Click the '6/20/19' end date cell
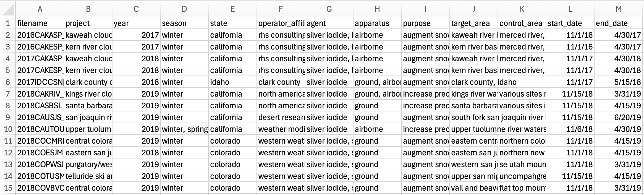 point(618,118)
